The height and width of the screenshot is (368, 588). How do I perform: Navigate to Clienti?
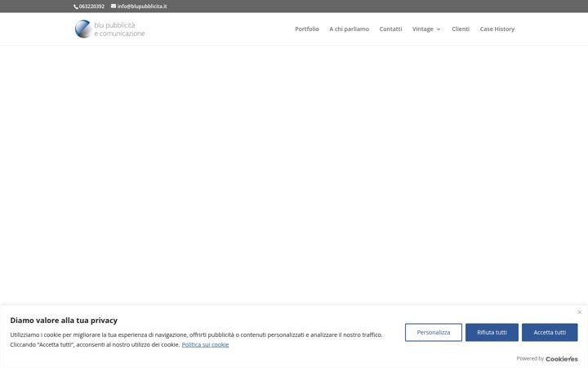pos(461,29)
